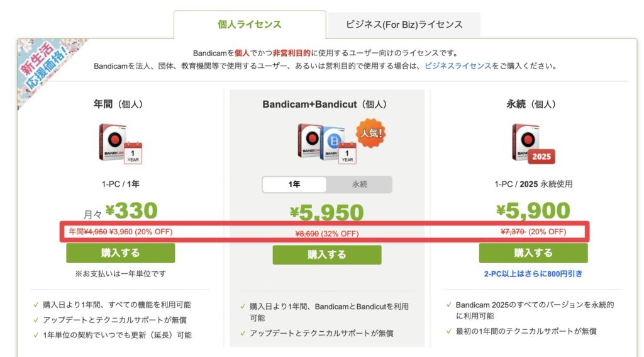Open the 個人ライセンス tab
Image resolution: width=644 pixels, height=357 pixels.
[250, 25]
